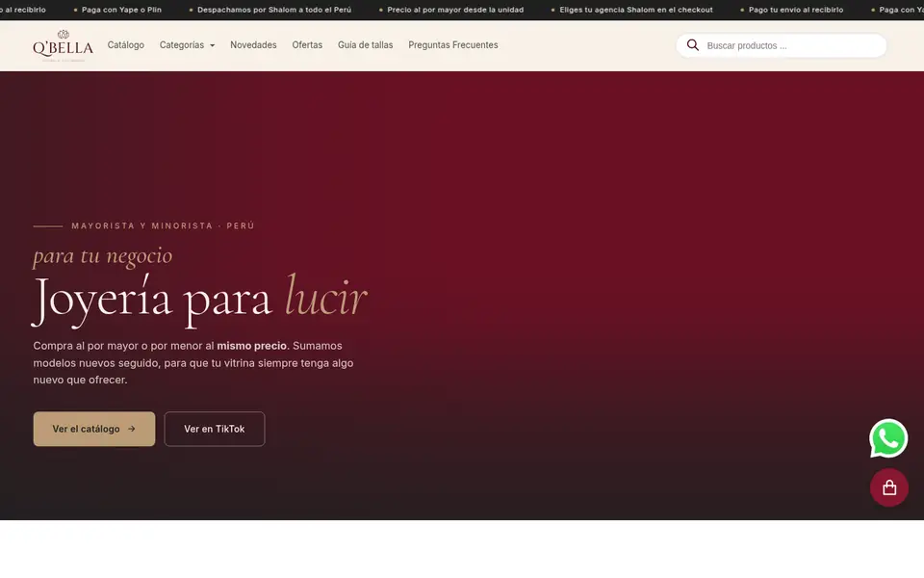Click 'Eliges tu agencia Shalom en el checkout'
Viewport: 924px width, 578px height.
click(x=636, y=10)
